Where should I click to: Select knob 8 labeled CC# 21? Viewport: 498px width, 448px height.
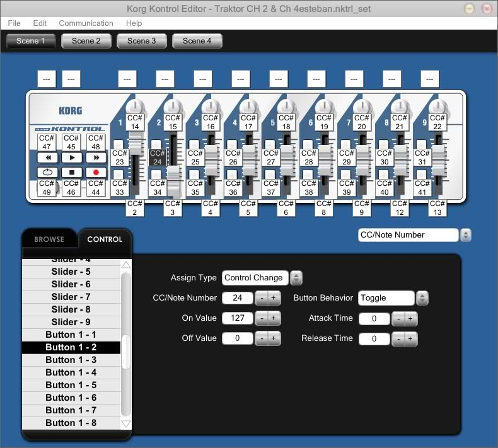click(x=400, y=122)
